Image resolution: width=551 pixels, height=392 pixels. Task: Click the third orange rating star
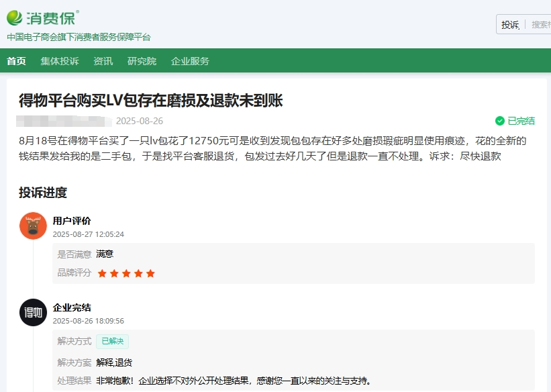[x=126, y=273]
